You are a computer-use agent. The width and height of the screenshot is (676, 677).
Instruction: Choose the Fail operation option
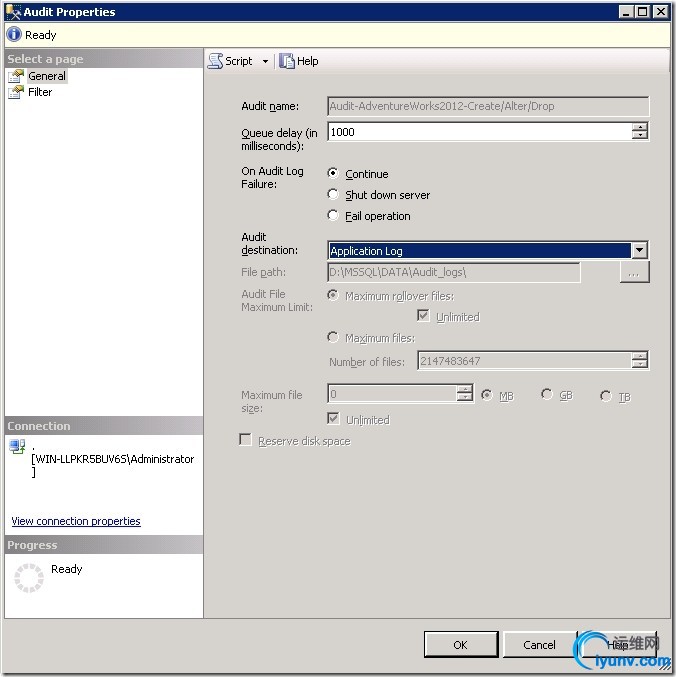click(332, 215)
